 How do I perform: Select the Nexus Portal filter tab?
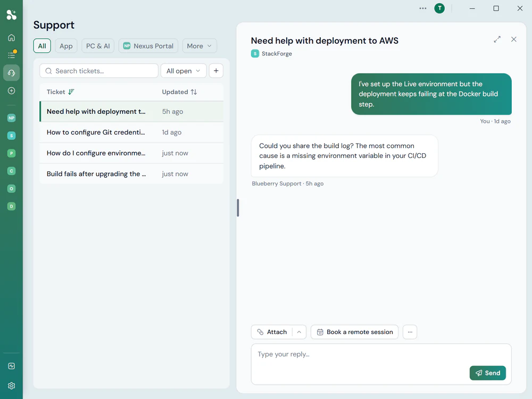(148, 46)
